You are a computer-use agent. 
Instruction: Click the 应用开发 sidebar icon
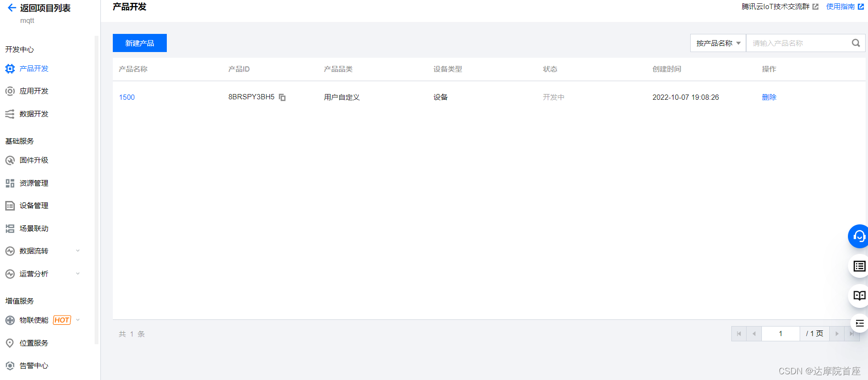(10, 91)
